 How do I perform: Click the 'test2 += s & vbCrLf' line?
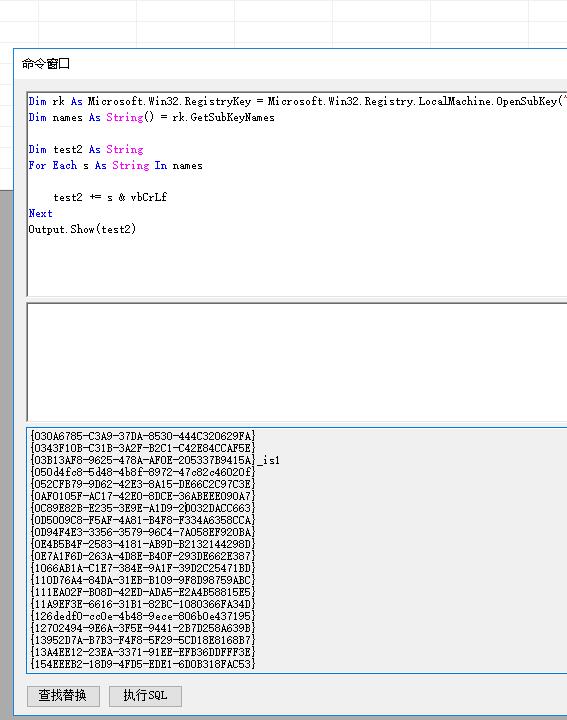click(x=110, y=197)
